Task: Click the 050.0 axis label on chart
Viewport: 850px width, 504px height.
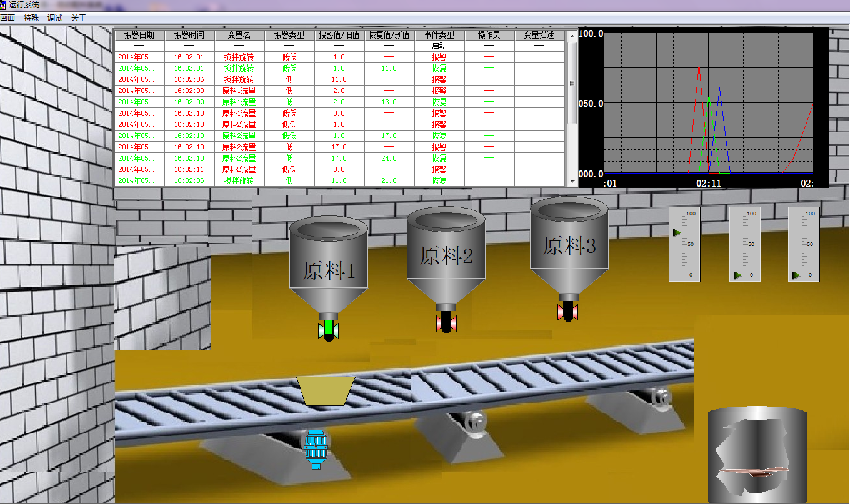Action: tap(591, 103)
